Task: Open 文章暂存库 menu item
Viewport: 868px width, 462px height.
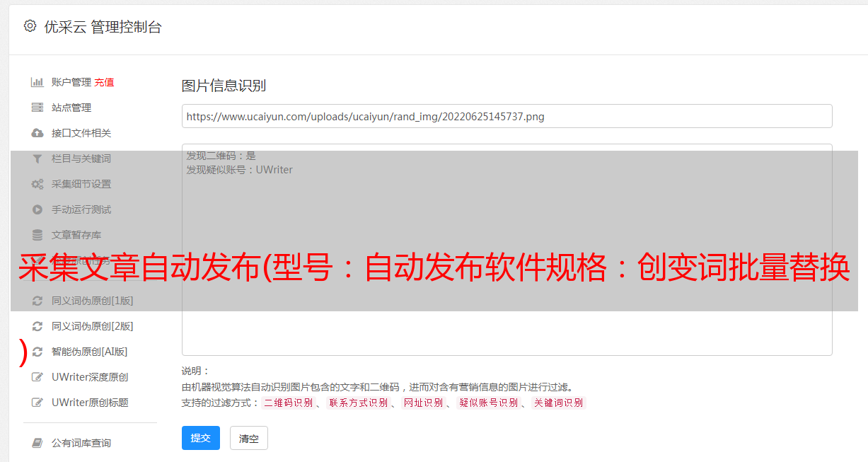Action: pyautogui.click(x=76, y=235)
